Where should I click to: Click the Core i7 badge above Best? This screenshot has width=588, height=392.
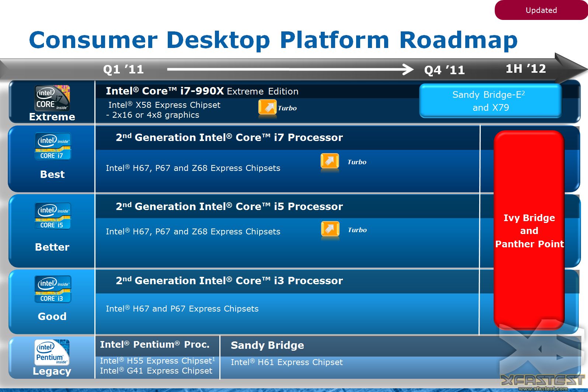pyautogui.click(x=53, y=146)
